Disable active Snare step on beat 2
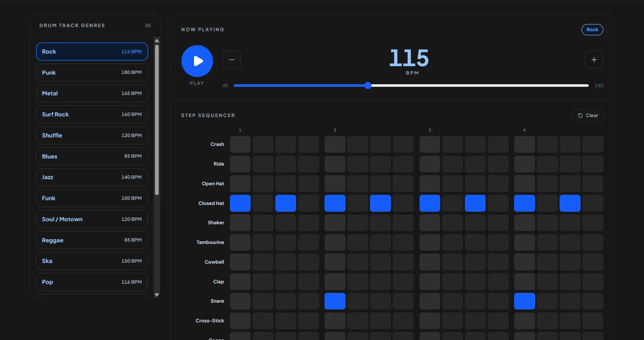The image size is (644, 340). point(335,301)
